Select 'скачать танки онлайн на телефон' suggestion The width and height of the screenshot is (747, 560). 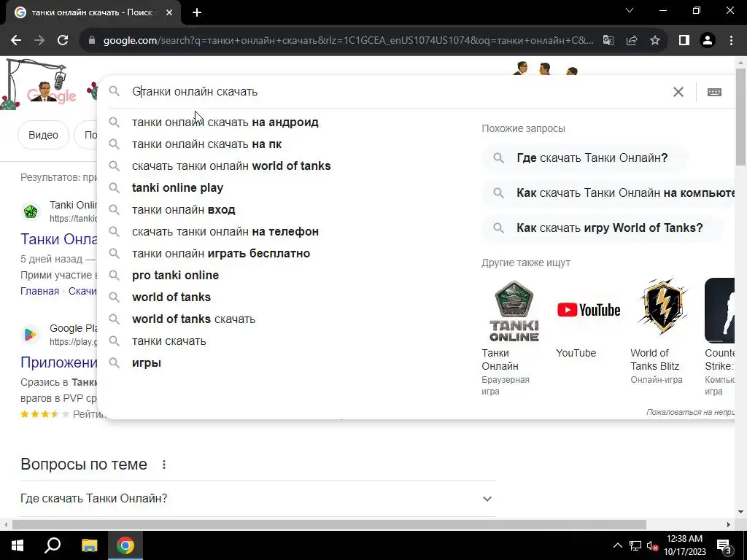pos(225,232)
